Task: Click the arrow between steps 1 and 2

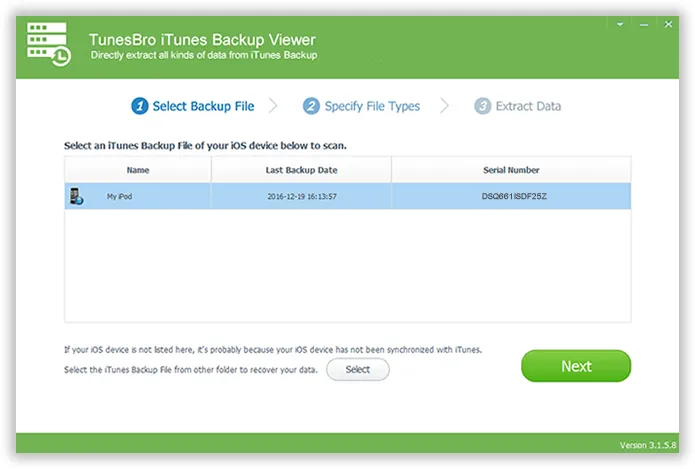Action: 273,106
